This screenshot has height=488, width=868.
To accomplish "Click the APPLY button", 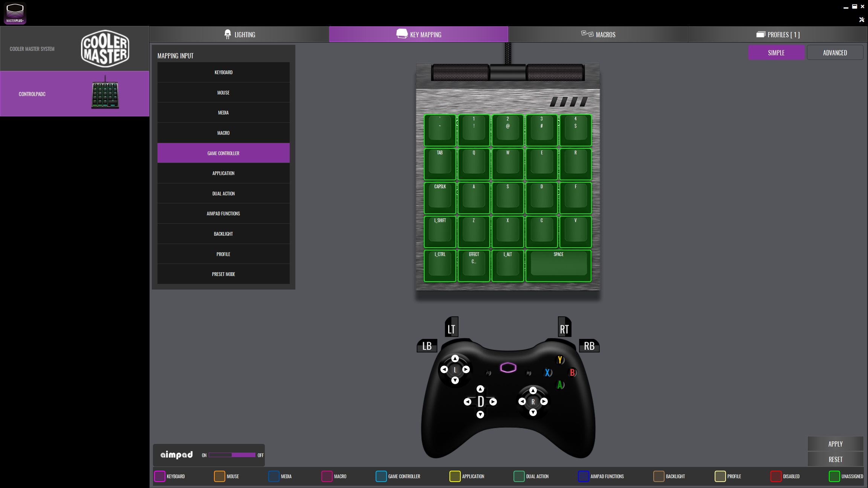I will tap(835, 444).
